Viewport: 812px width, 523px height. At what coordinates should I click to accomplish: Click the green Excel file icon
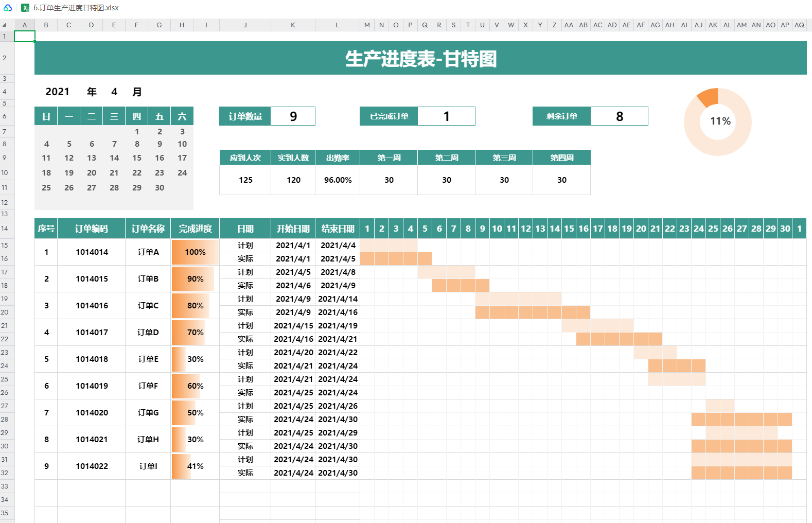[25, 8]
